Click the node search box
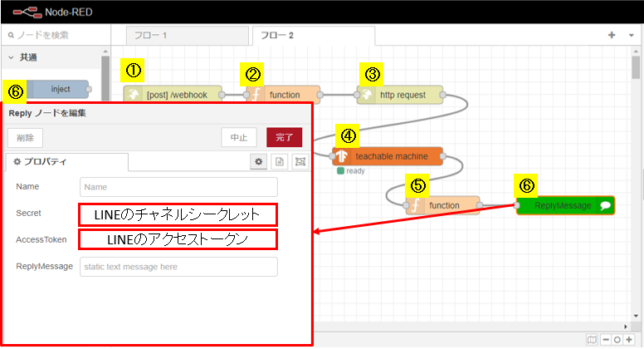Viewport: 644px width, 349px height. tap(56, 35)
